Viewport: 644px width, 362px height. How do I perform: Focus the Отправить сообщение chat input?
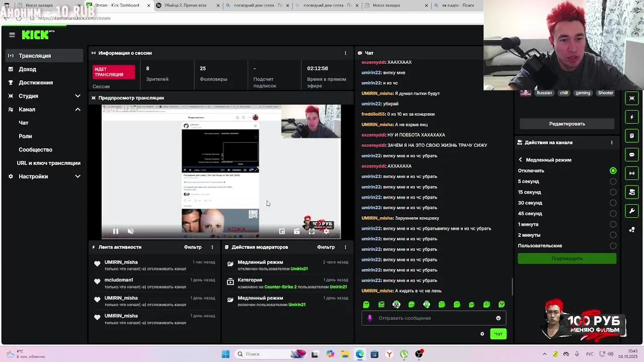click(433, 318)
